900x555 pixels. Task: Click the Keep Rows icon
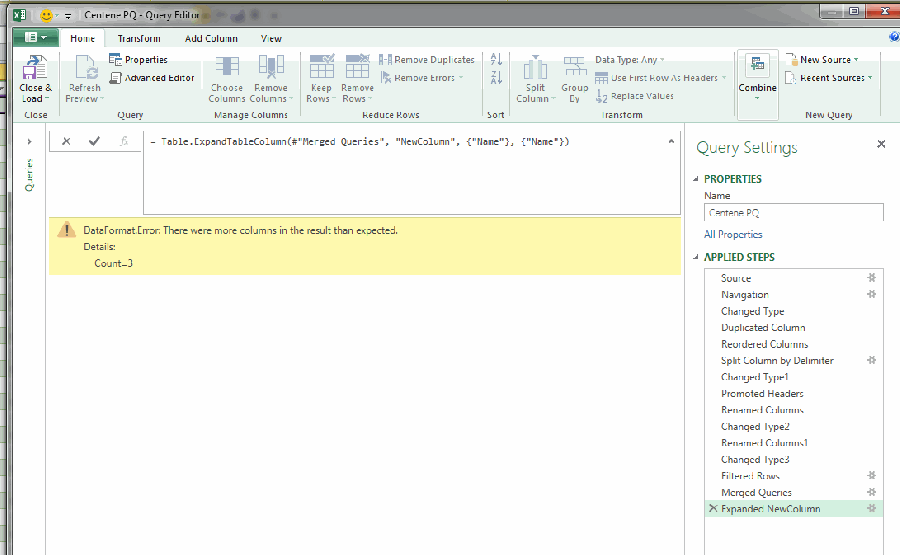point(321,67)
